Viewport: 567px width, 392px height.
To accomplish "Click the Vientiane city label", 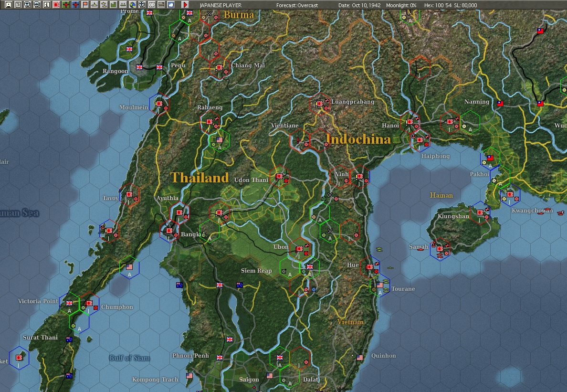I will (285, 126).
